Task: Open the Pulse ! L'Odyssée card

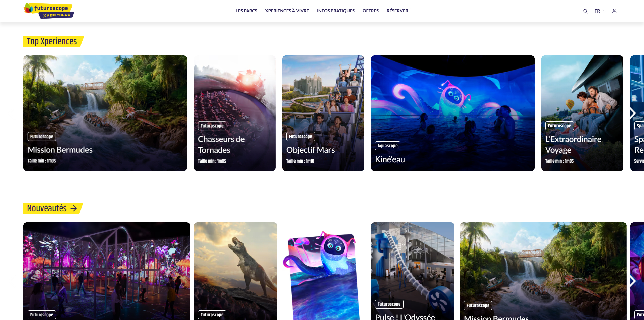Action: (x=413, y=271)
